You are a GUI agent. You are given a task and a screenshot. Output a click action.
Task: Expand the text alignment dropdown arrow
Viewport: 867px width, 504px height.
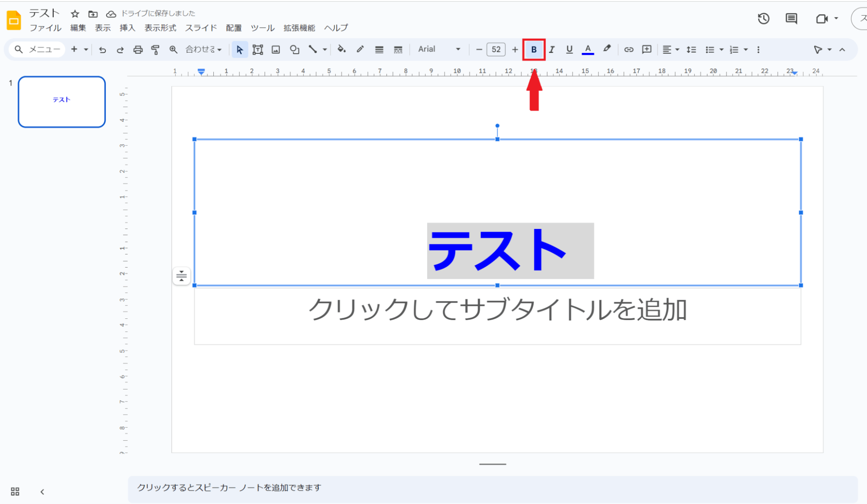677,49
